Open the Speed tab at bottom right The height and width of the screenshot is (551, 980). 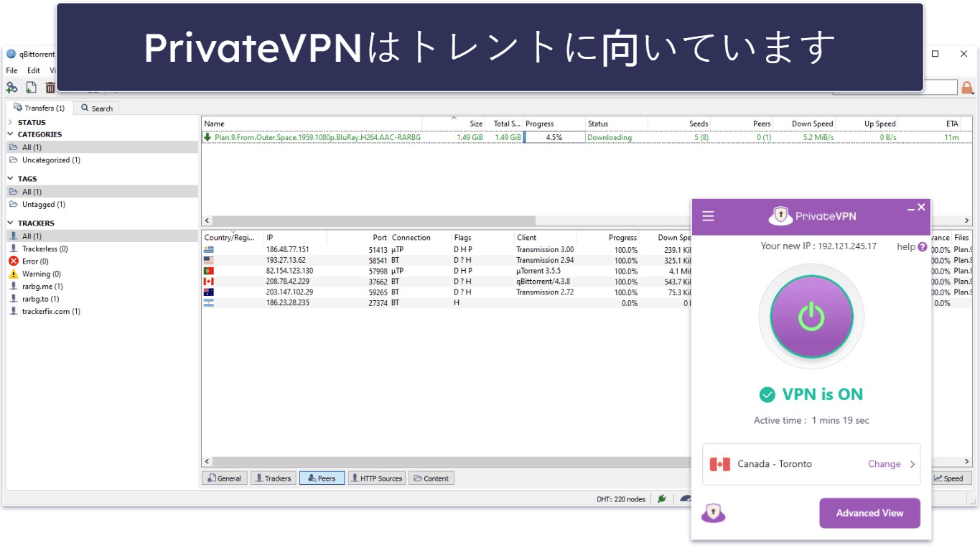coord(952,478)
